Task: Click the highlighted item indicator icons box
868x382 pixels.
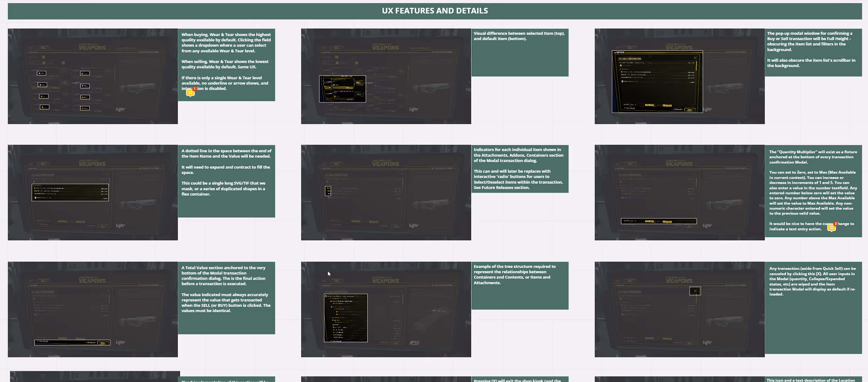Action: point(328,191)
